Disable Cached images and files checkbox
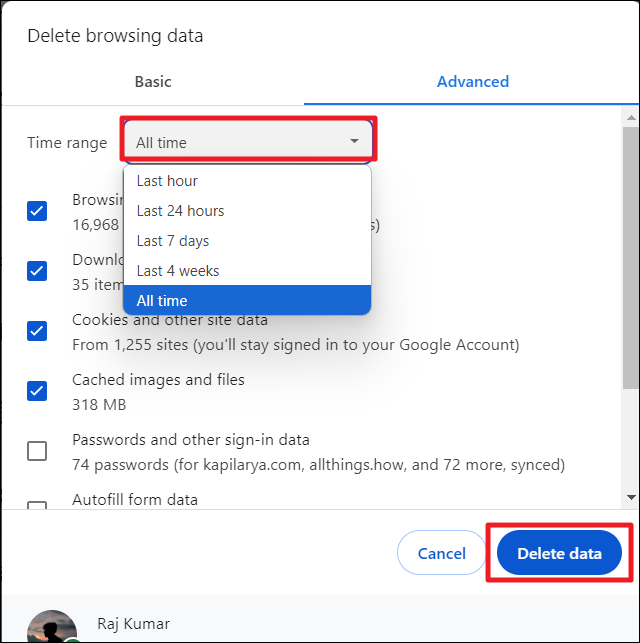This screenshot has width=640, height=643. pyautogui.click(x=37, y=391)
